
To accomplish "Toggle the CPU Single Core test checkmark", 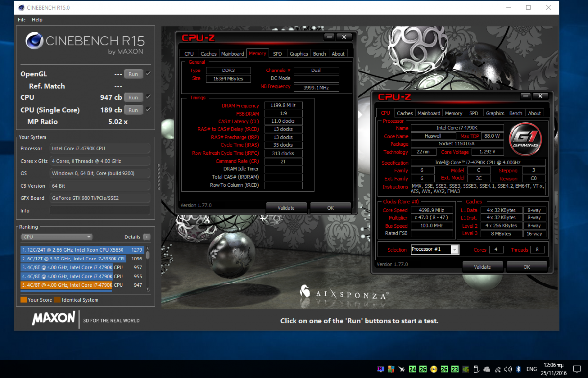I will click(148, 109).
